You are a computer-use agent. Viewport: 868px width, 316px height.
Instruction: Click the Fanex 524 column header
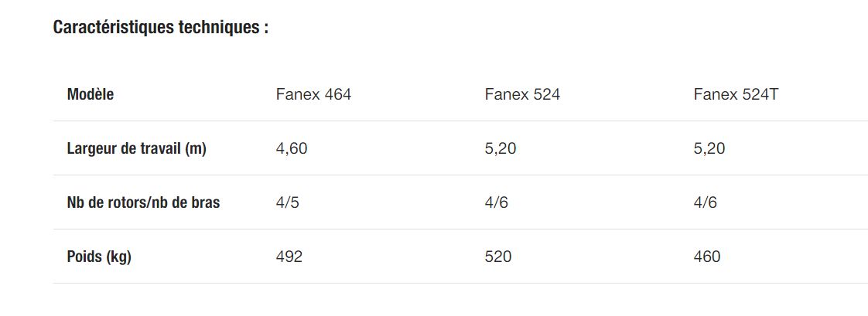click(522, 94)
